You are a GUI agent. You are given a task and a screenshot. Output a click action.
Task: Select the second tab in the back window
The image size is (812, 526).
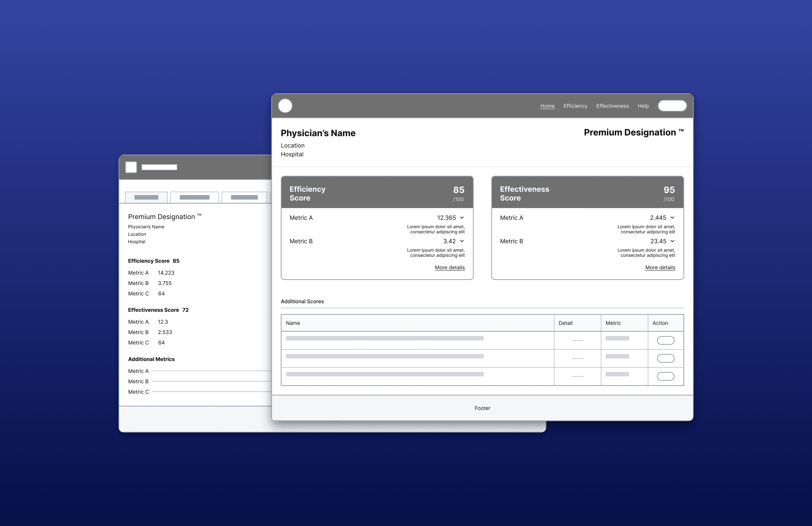point(194,197)
